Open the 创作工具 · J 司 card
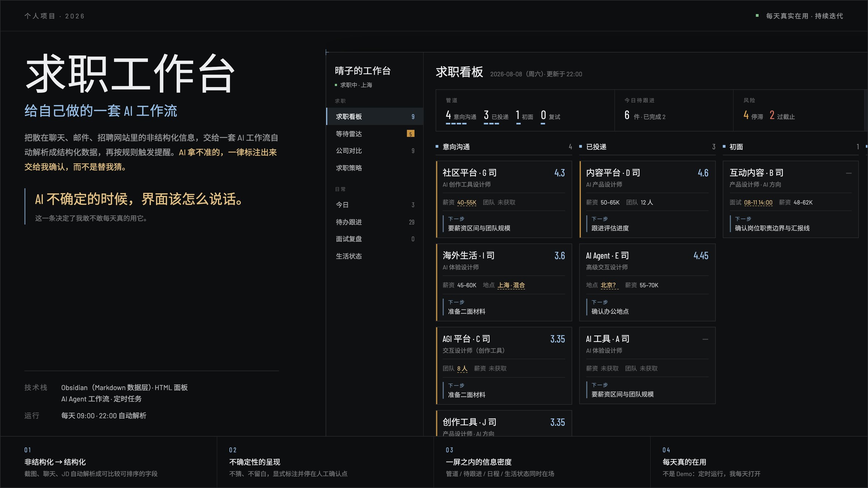This screenshot has width=868, height=488. click(504, 423)
